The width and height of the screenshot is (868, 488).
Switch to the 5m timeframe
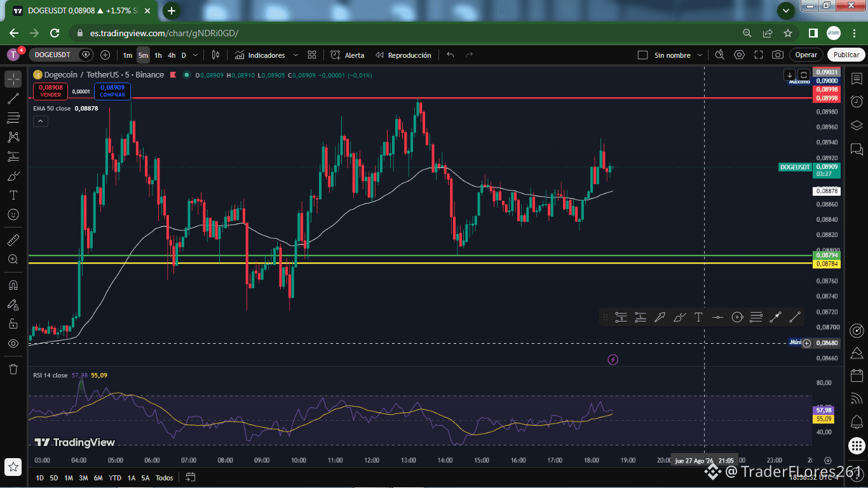pyautogui.click(x=143, y=55)
